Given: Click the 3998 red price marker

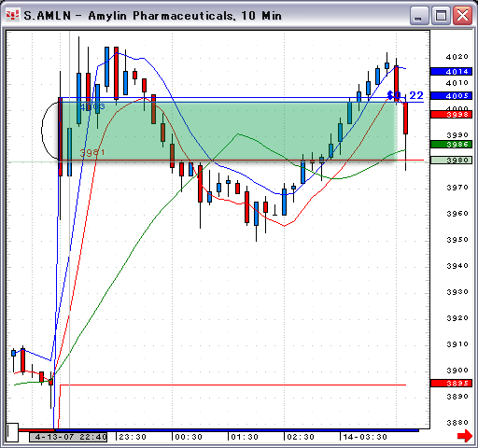Looking at the screenshot, I should [x=451, y=115].
